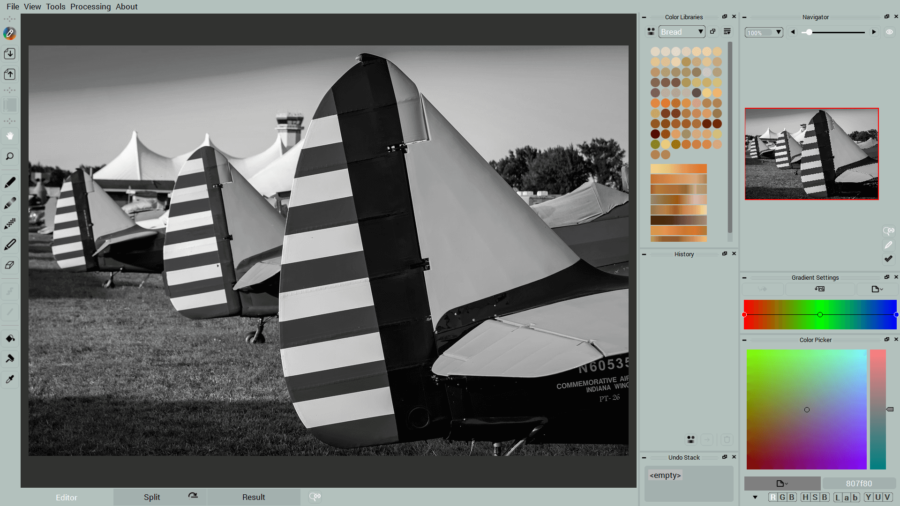
Task: Select the solid black Pen tool
Action: click(10, 182)
